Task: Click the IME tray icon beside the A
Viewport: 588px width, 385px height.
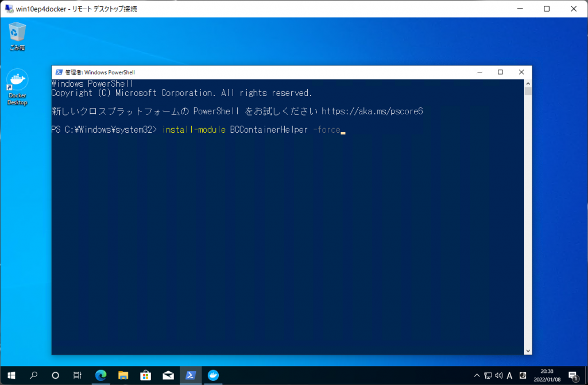Action: click(523, 375)
